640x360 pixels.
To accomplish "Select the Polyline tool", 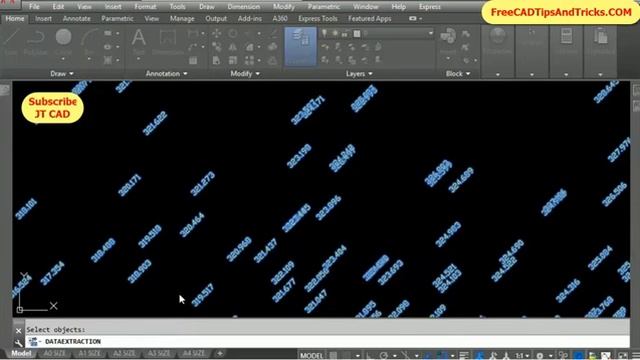I will pos(36,42).
